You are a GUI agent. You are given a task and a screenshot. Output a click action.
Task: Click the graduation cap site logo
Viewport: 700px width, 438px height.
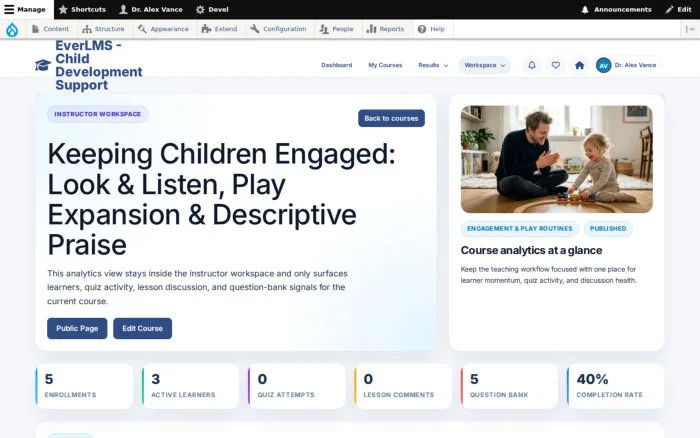click(x=43, y=65)
